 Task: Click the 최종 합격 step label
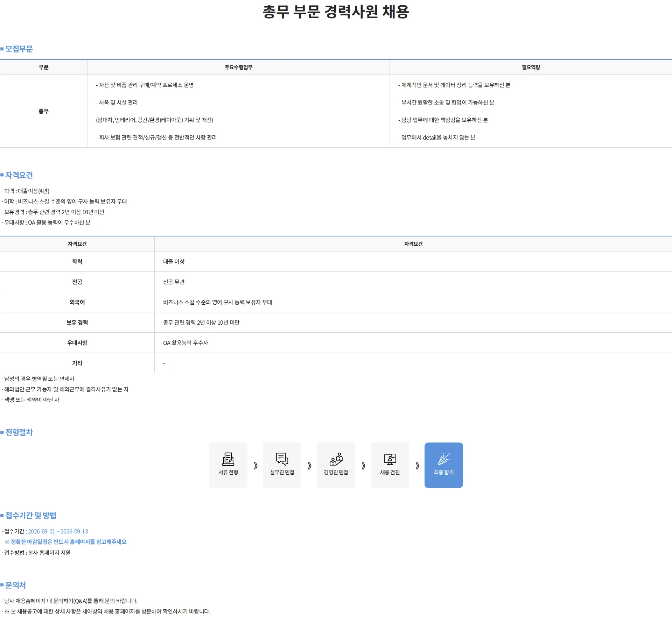coord(444,472)
